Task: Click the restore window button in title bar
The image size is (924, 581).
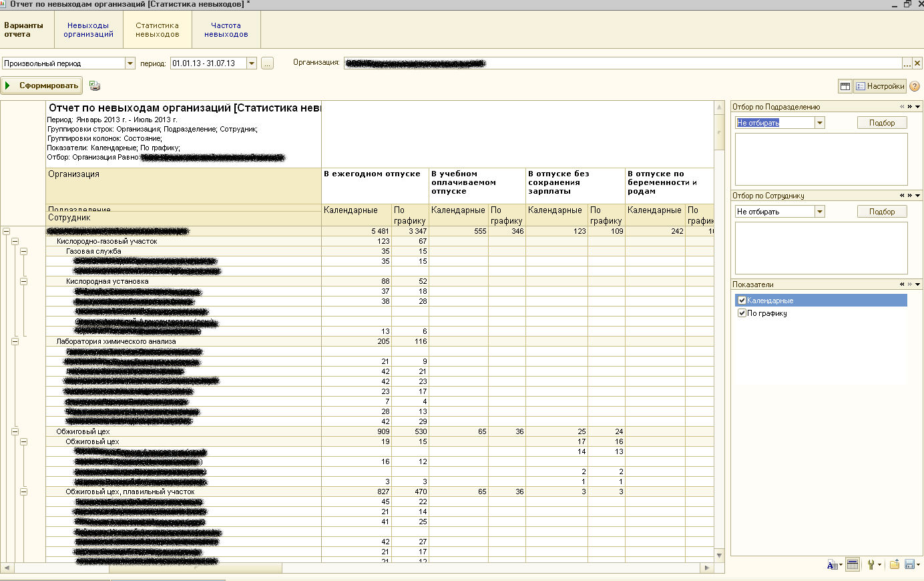Action: (907, 4)
